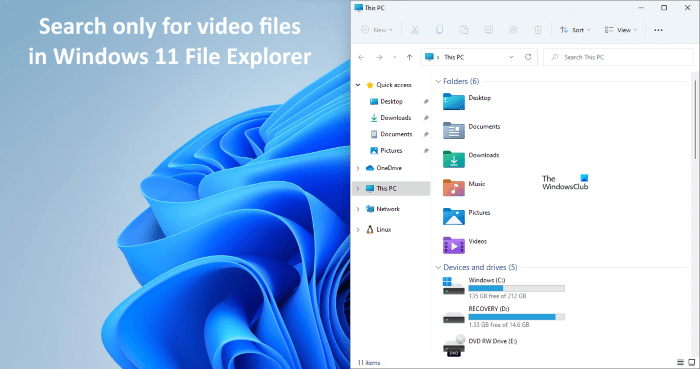Open recent locations chevron
The image size is (700, 369).
394,57
